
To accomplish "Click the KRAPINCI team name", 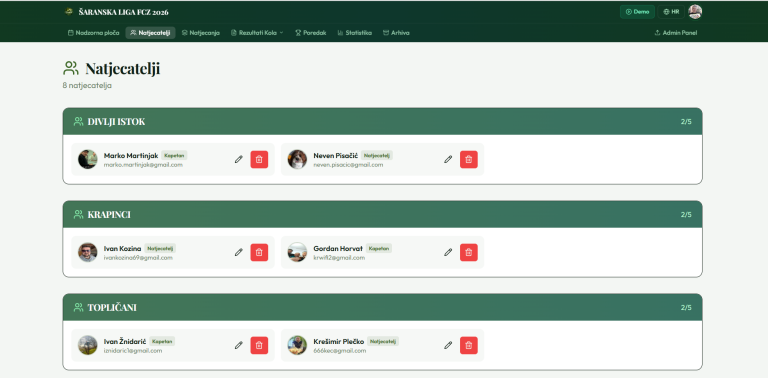I will click(109, 214).
